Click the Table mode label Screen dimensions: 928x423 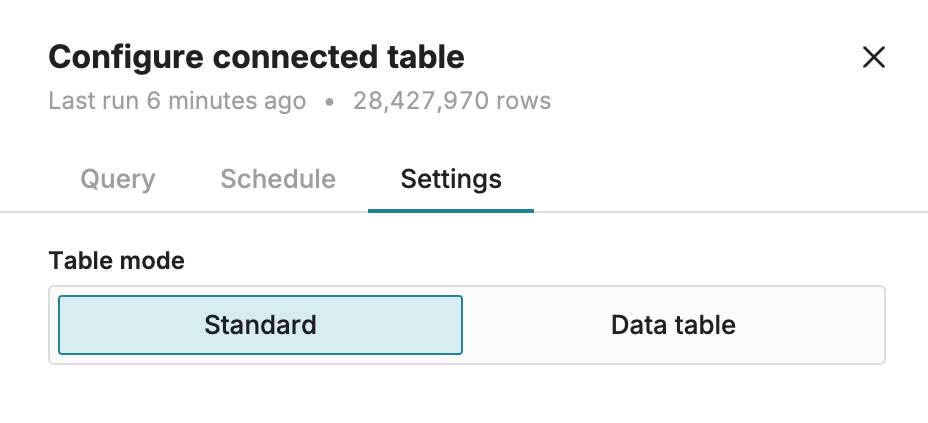(117, 260)
